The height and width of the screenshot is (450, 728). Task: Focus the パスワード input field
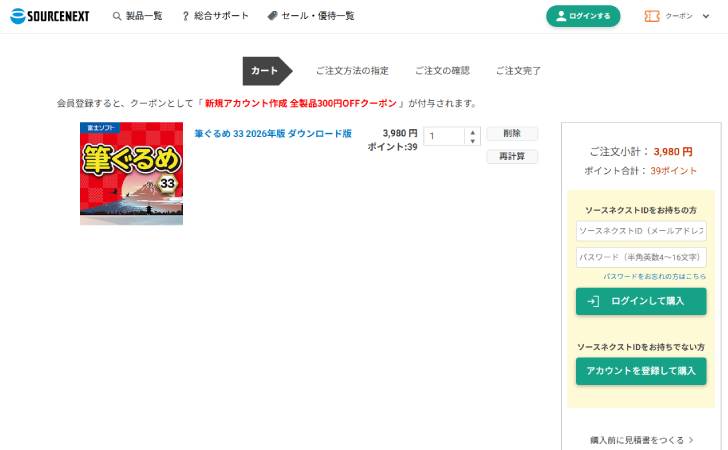pyautogui.click(x=641, y=257)
